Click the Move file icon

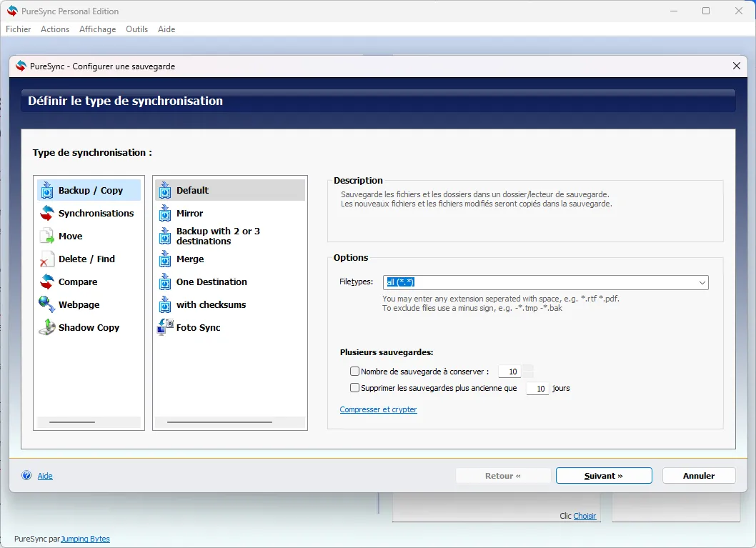(x=46, y=236)
